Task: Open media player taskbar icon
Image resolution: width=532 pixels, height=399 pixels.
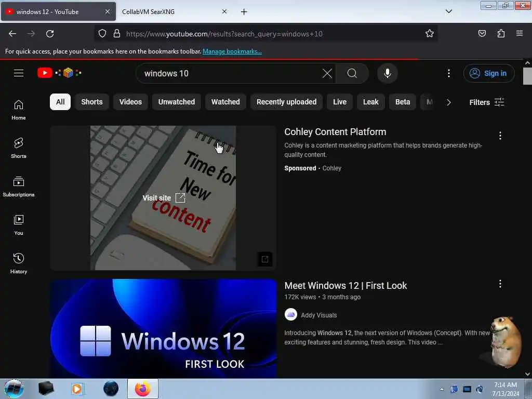Action: pos(77,389)
